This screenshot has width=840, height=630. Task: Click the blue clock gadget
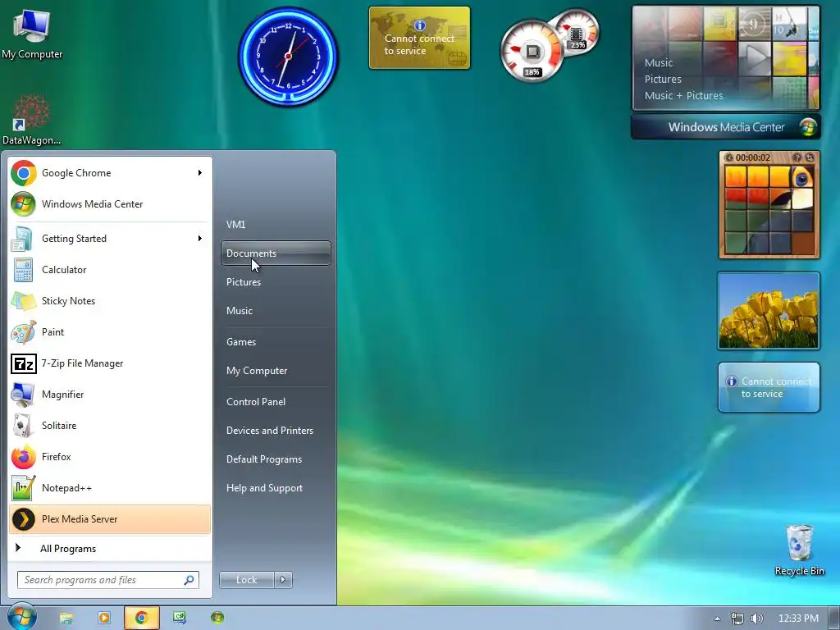(x=288, y=56)
